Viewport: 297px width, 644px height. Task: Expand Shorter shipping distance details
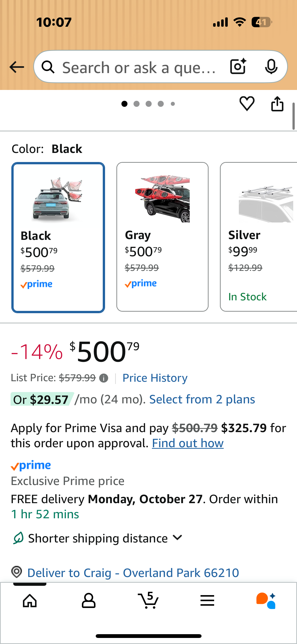point(178,538)
